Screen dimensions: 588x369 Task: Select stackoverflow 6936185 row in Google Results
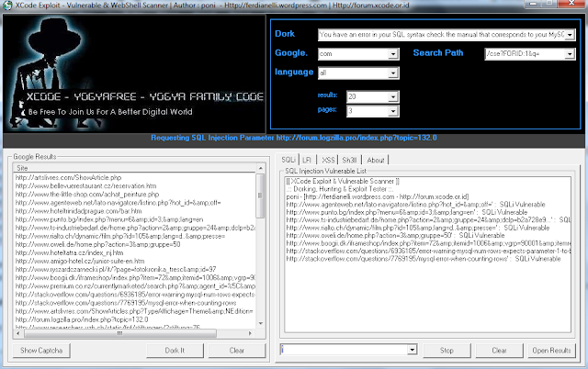(x=135, y=295)
